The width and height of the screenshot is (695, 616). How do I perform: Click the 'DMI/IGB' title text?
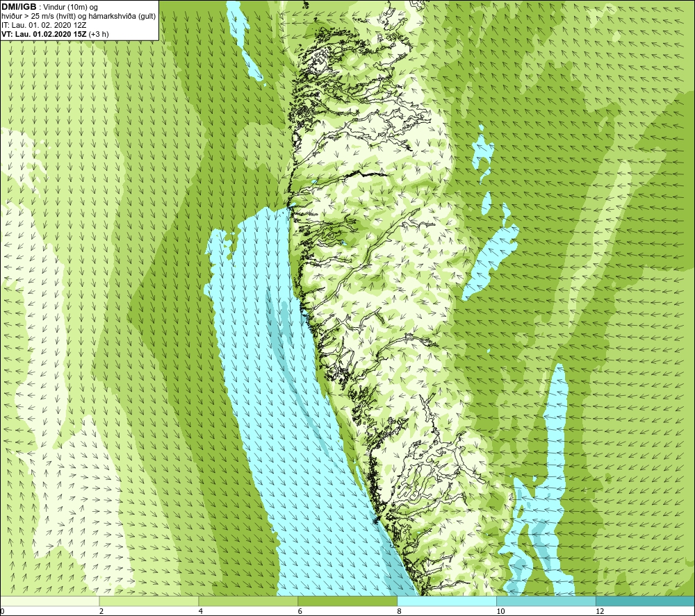pos(19,7)
